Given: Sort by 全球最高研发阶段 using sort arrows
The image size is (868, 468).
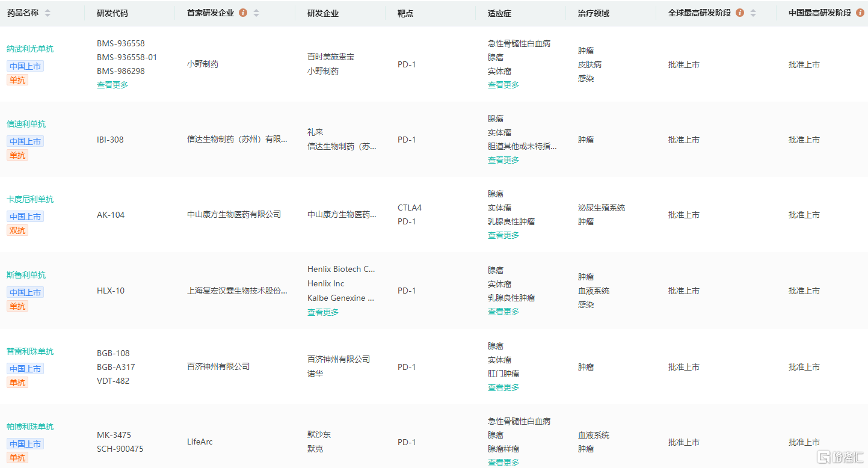Looking at the screenshot, I should [753, 13].
